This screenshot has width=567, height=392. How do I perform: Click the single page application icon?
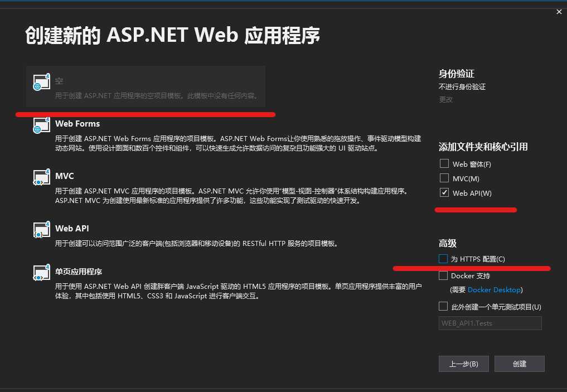tap(42, 273)
